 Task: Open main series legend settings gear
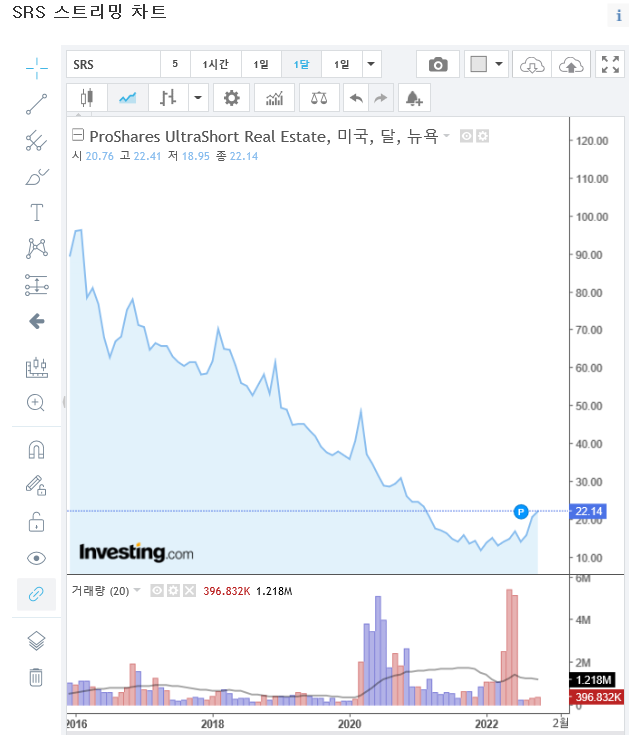pos(483,136)
